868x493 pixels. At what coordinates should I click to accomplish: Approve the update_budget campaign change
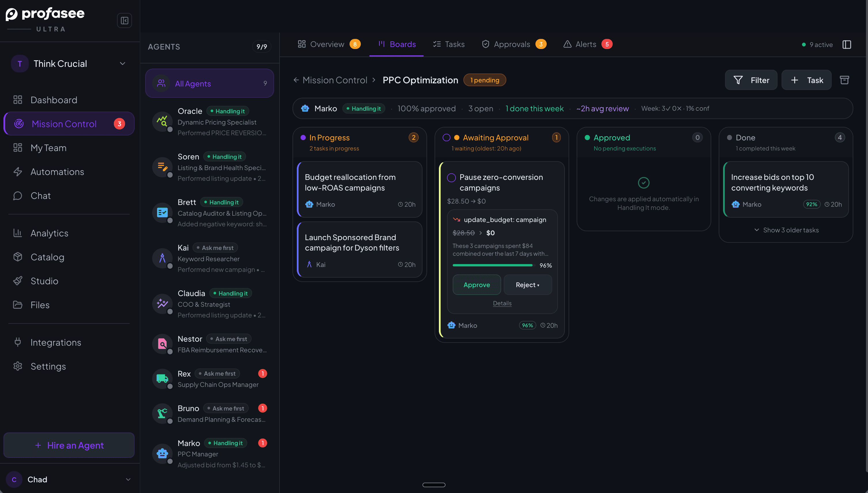[476, 285]
